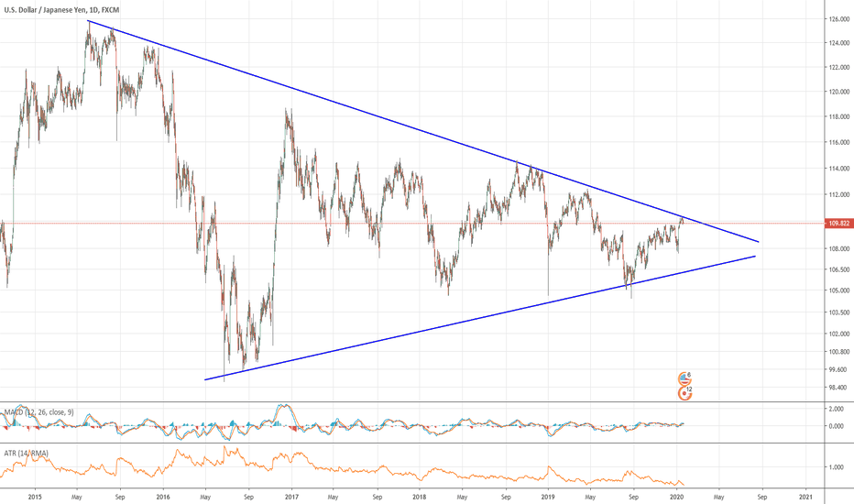Click the 2021 label on time axis
The image size is (854, 504).
[805, 497]
